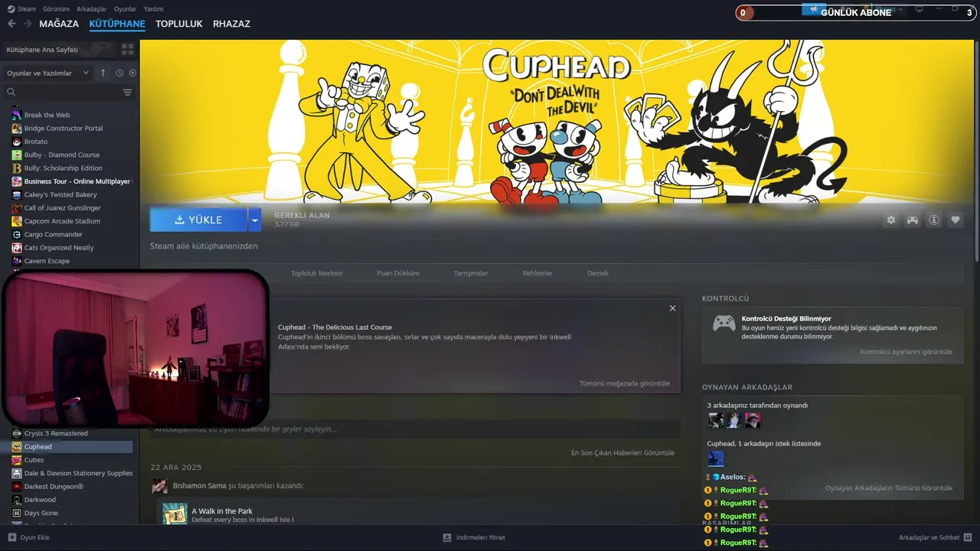Open the Görünüm menu
This screenshot has width=980, height=551.
(x=56, y=9)
